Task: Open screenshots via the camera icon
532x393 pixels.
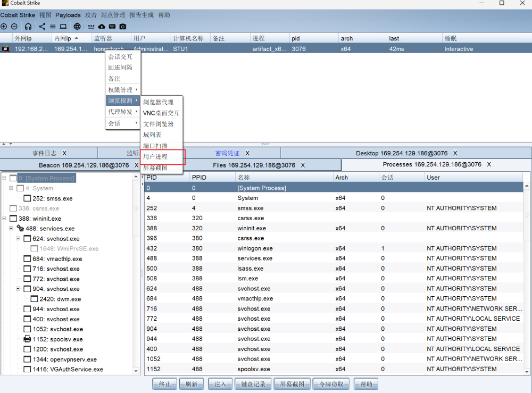Action: (123, 27)
